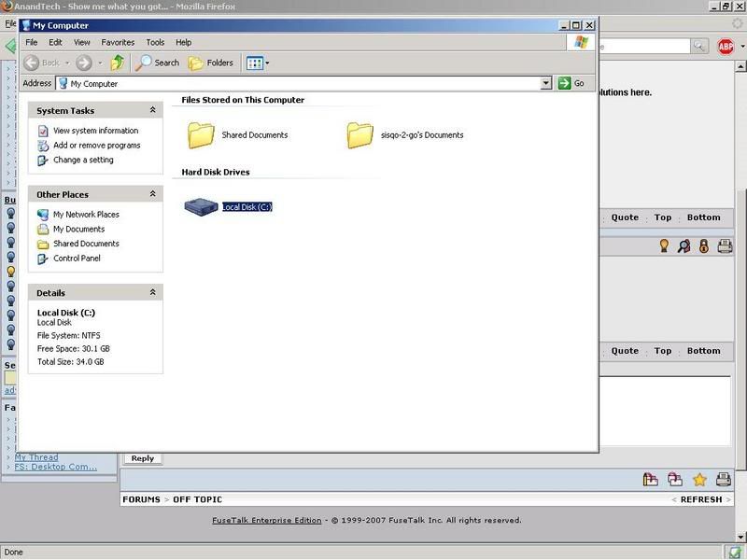The height and width of the screenshot is (560, 747).
Task: Open My Network Places
Action: pos(86,215)
